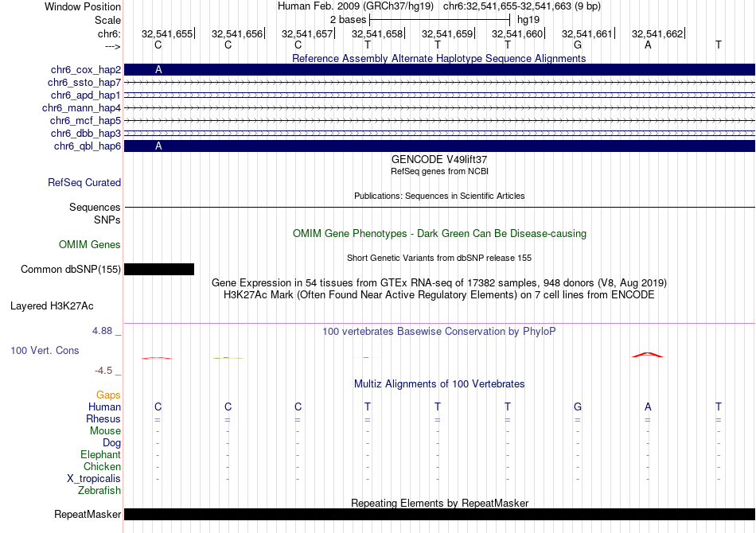Click the SNPs track label
Image resolution: width=756 pixels, height=533 pixels.
click(x=107, y=220)
